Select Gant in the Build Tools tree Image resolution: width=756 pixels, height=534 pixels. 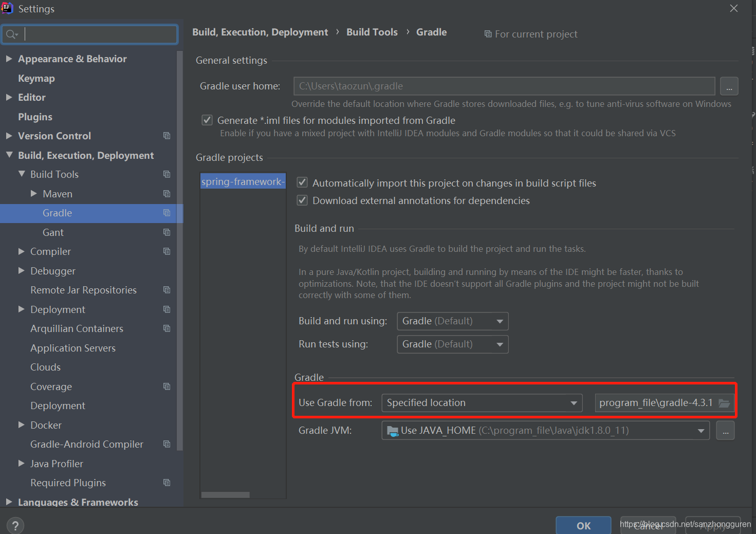pyautogui.click(x=53, y=232)
